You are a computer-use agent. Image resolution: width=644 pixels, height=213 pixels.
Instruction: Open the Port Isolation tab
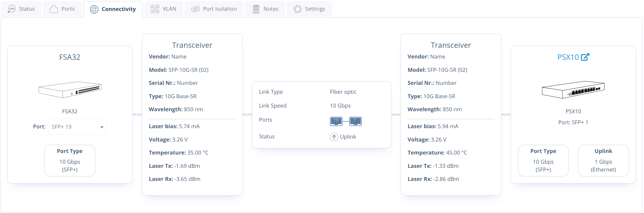coord(214,9)
